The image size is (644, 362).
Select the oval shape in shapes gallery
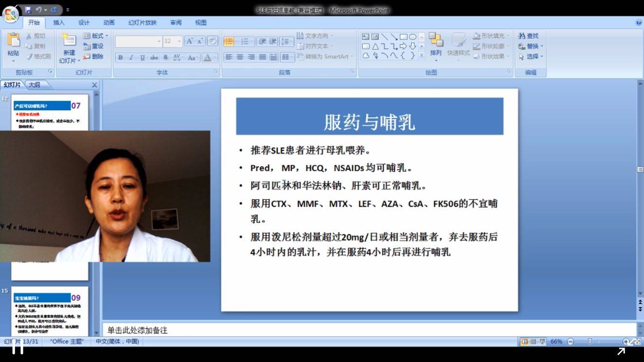pos(412,36)
